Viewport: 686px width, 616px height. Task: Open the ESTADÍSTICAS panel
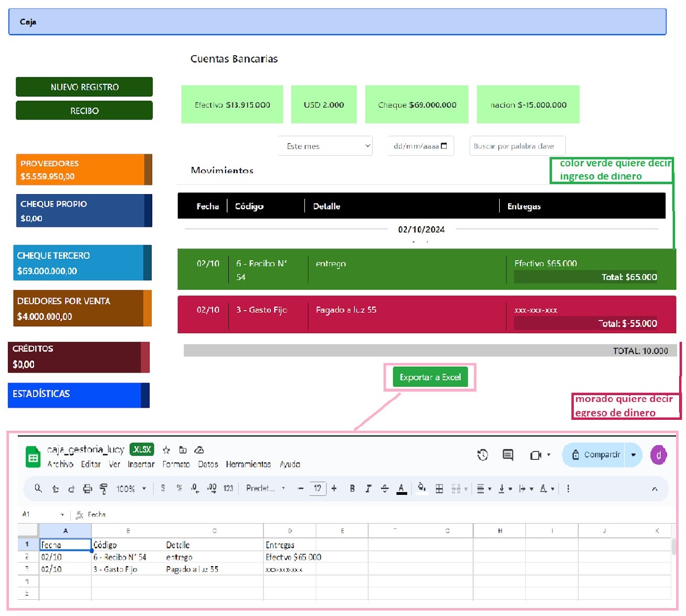tap(79, 396)
